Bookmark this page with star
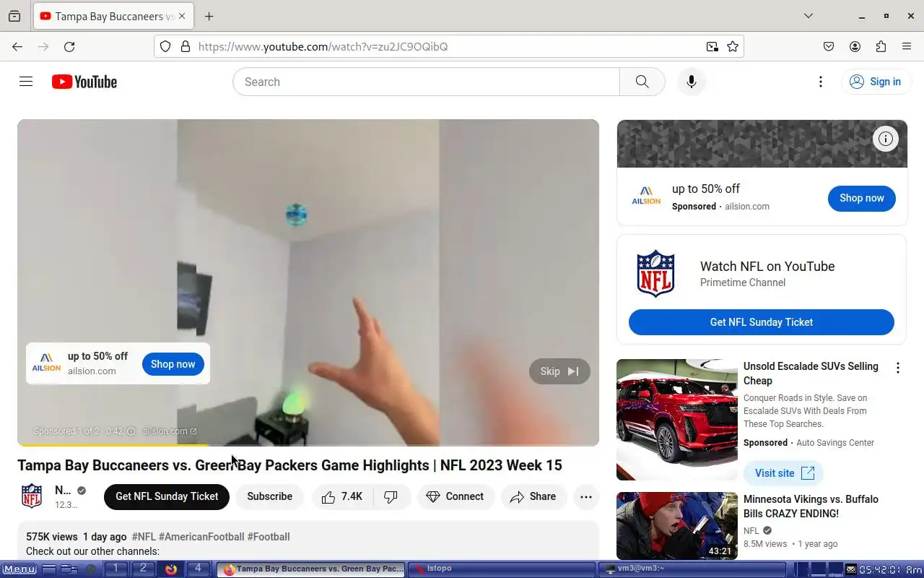Viewport: 924px width, 578px height. [x=733, y=46]
